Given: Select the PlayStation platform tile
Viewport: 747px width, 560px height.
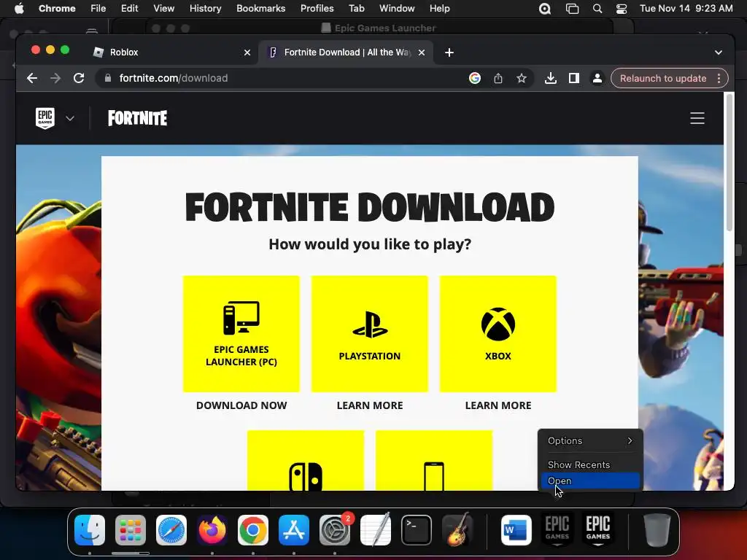Looking at the screenshot, I should [x=370, y=334].
